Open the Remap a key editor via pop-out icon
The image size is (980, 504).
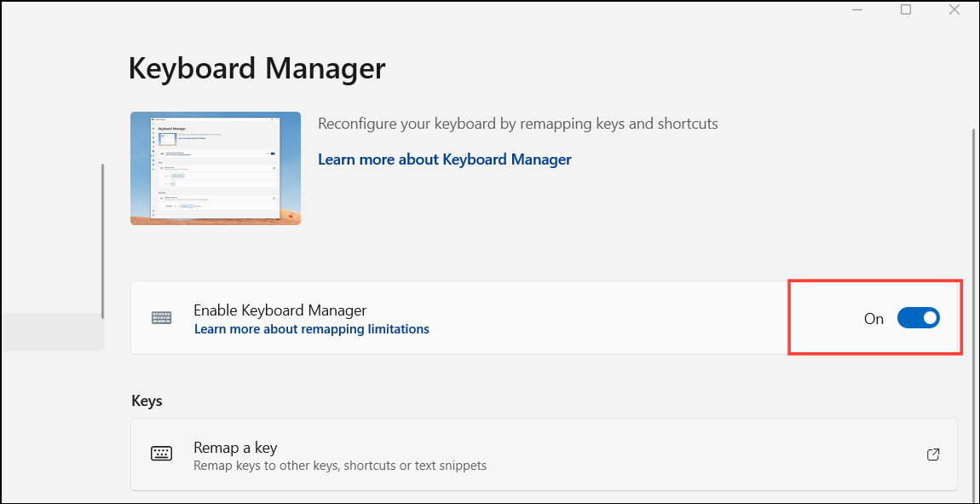tap(933, 455)
